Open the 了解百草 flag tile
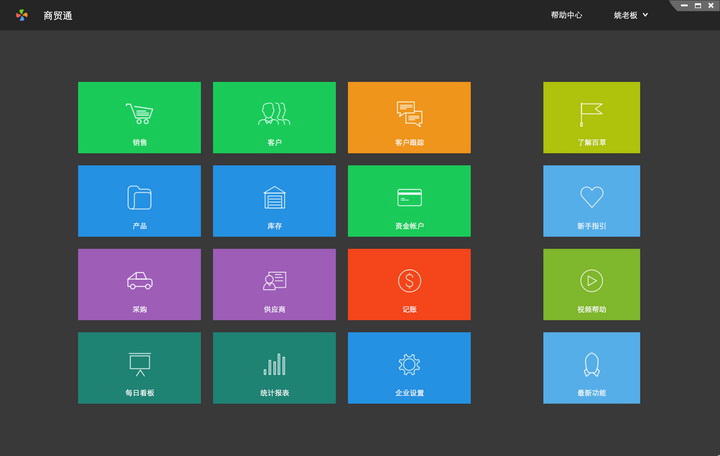Screen dimensions: 720x456 click(591, 118)
